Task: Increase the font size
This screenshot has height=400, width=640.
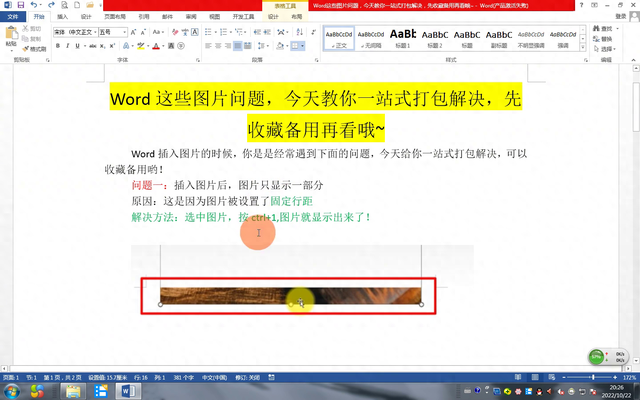Action: pos(133,32)
